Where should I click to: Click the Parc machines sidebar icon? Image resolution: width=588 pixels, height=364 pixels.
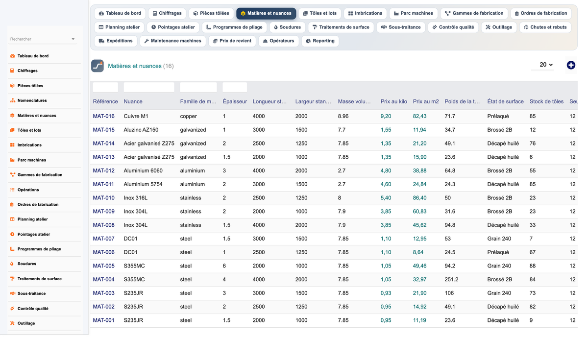coord(12,160)
